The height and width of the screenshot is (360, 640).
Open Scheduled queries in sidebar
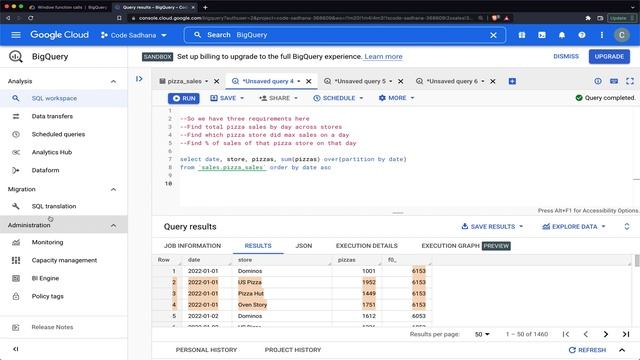pos(64,134)
